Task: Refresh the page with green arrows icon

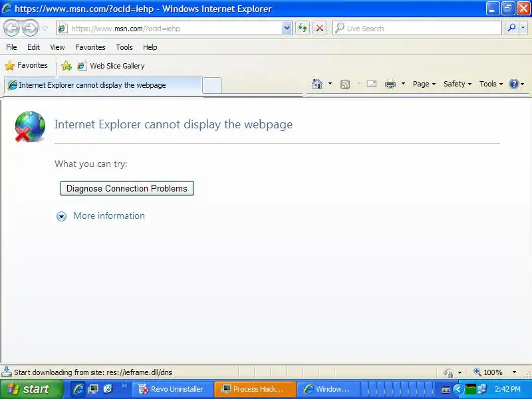Action: (303, 28)
